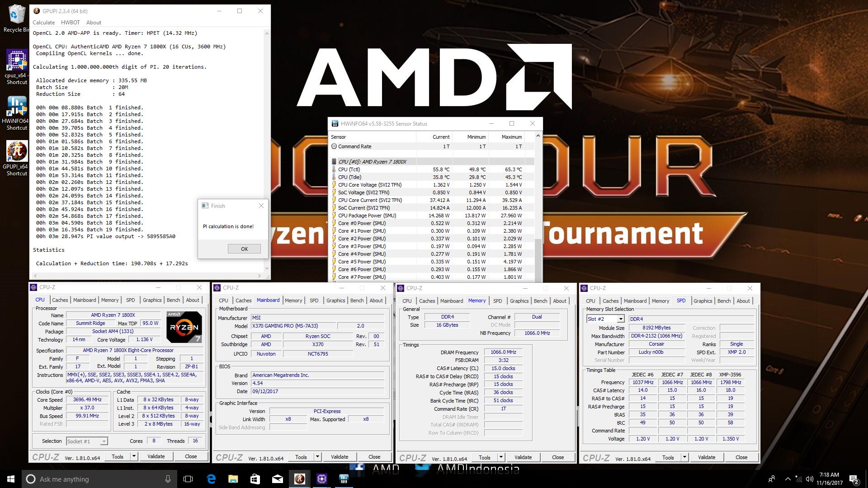Open the taskbar clock showing 7:18 AM
Viewport: 868px width, 488px height.
tap(829, 479)
